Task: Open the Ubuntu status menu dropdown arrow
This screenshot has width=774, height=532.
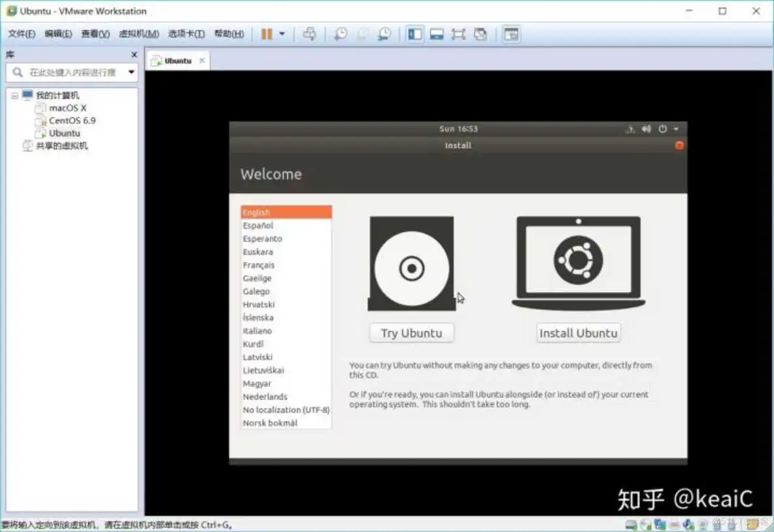Action: pos(676,129)
